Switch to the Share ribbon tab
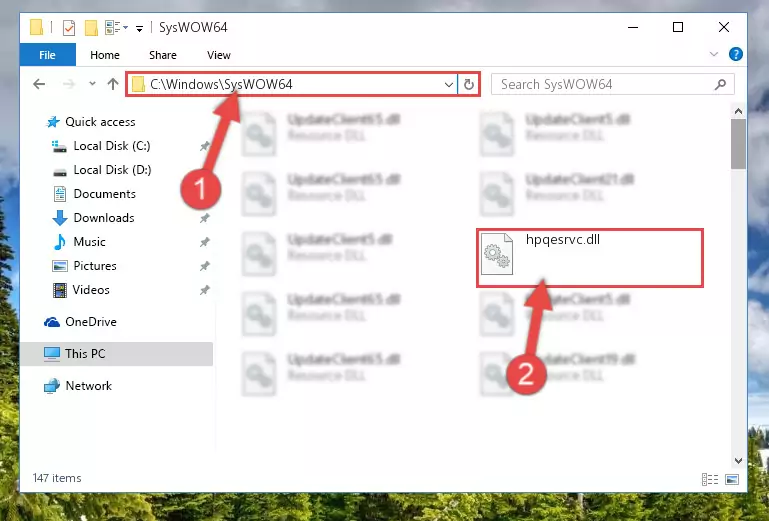Image resolution: width=769 pixels, height=521 pixels. tap(163, 55)
